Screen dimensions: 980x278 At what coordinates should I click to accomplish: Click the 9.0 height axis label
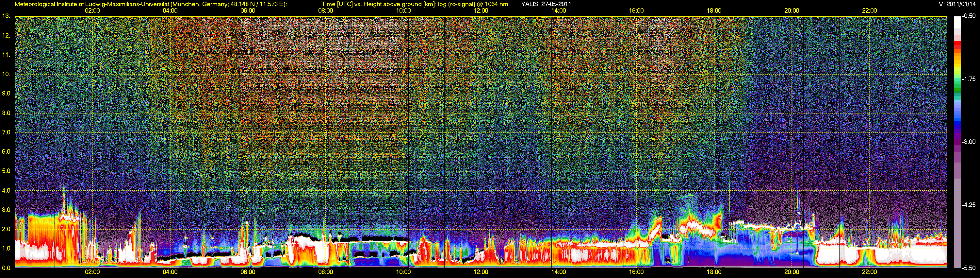(x=6, y=93)
